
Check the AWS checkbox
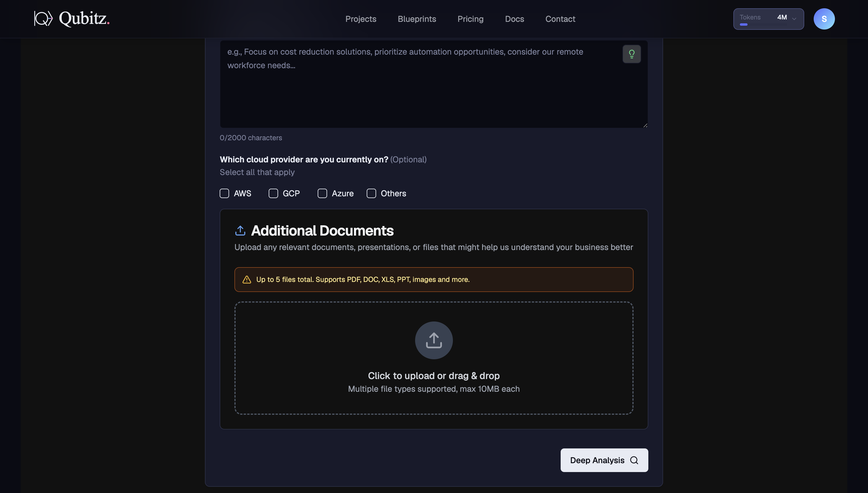224,193
